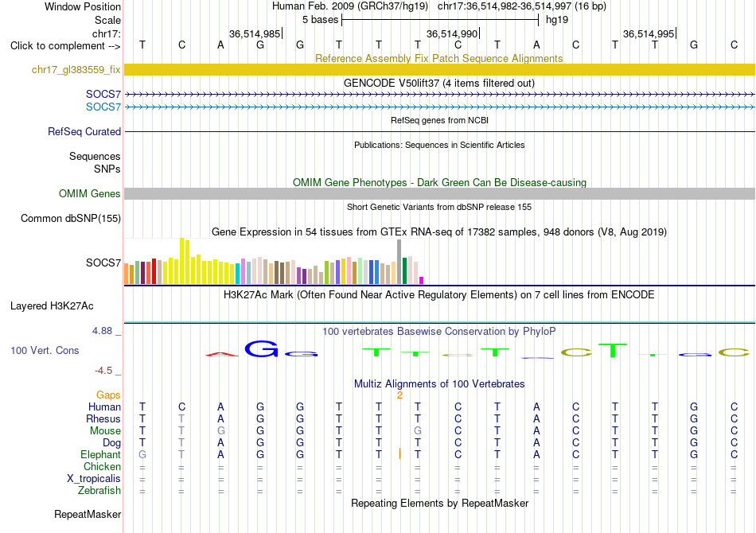Select the X_tropicalis alignment row label

click(x=94, y=479)
